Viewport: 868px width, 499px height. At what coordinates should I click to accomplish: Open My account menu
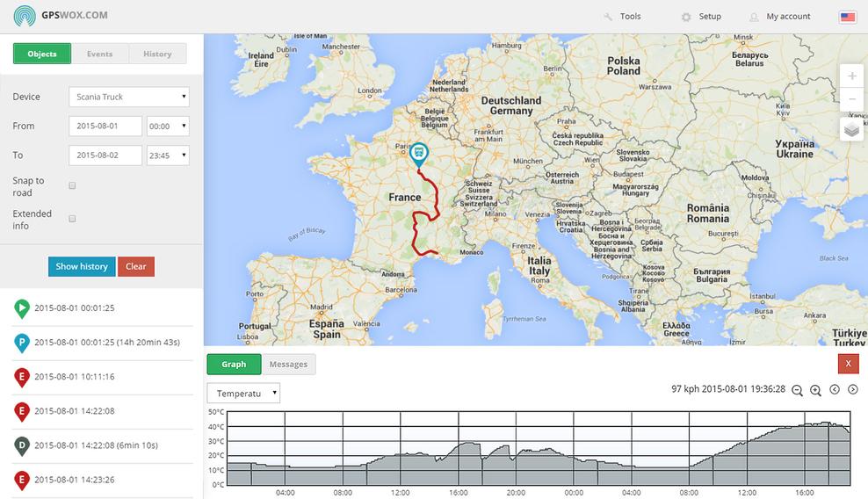tap(788, 17)
